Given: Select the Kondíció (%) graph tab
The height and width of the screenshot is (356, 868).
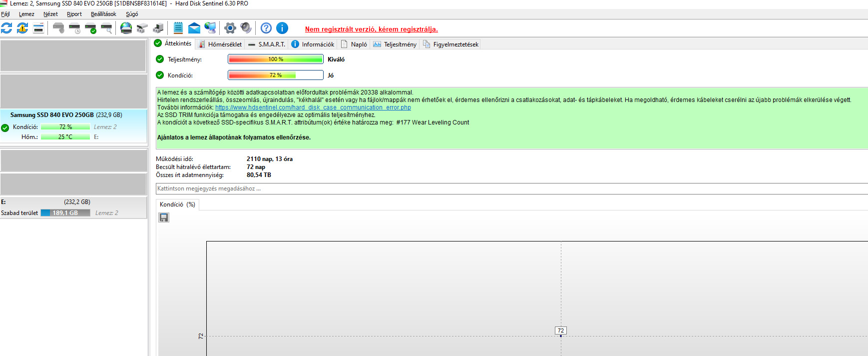Looking at the screenshot, I should [x=177, y=204].
